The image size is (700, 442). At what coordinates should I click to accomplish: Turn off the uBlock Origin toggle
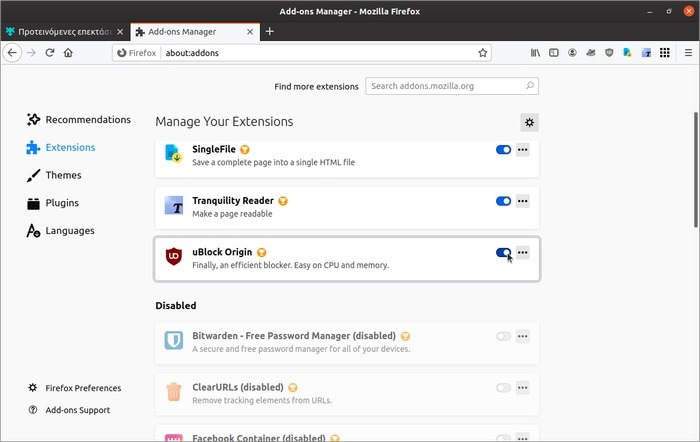tap(503, 252)
